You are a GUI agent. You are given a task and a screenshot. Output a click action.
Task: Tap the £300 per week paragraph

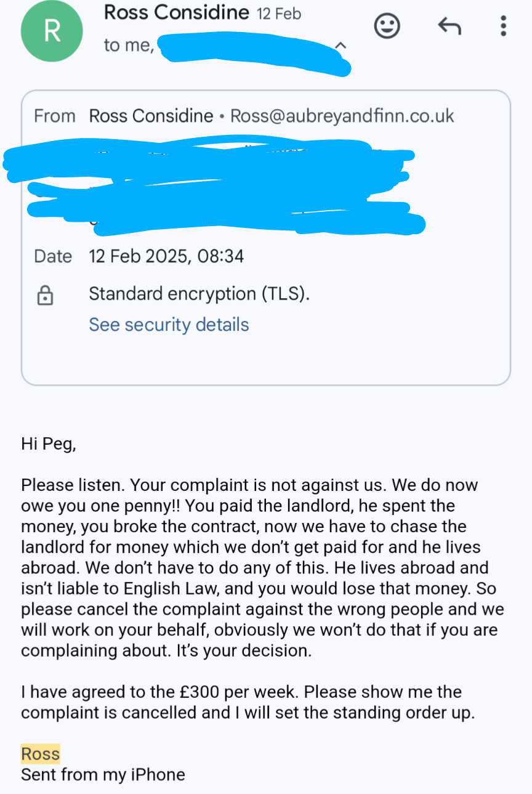[241, 702]
